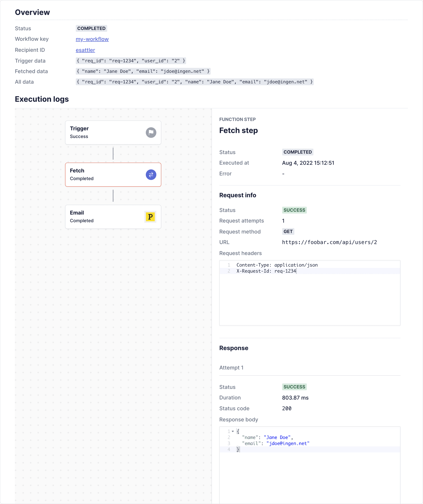Click inside the request headers editor
This screenshot has height=504, width=423.
310,293
